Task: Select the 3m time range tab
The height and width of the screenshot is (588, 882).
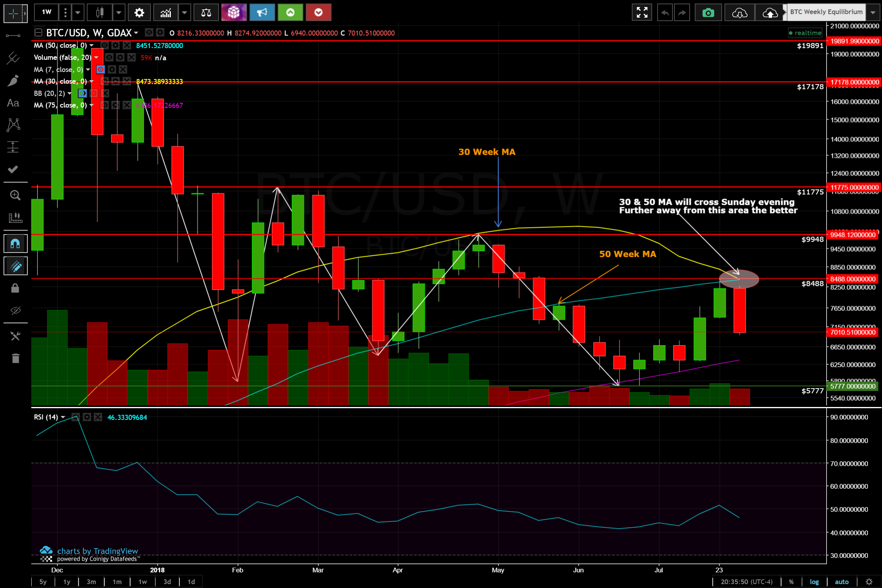Action: coord(91,582)
